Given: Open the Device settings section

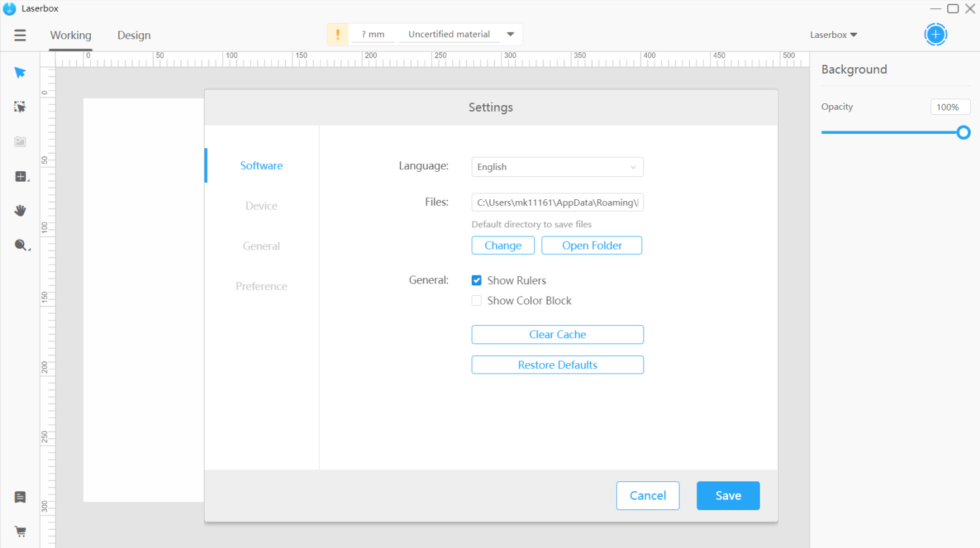Looking at the screenshot, I should [261, 206].
